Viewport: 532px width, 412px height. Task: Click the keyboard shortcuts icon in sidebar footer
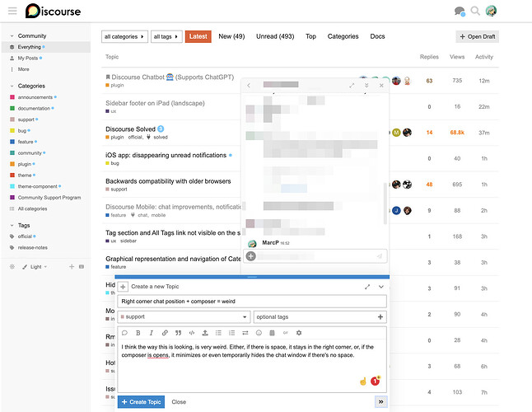pos(82,267)
